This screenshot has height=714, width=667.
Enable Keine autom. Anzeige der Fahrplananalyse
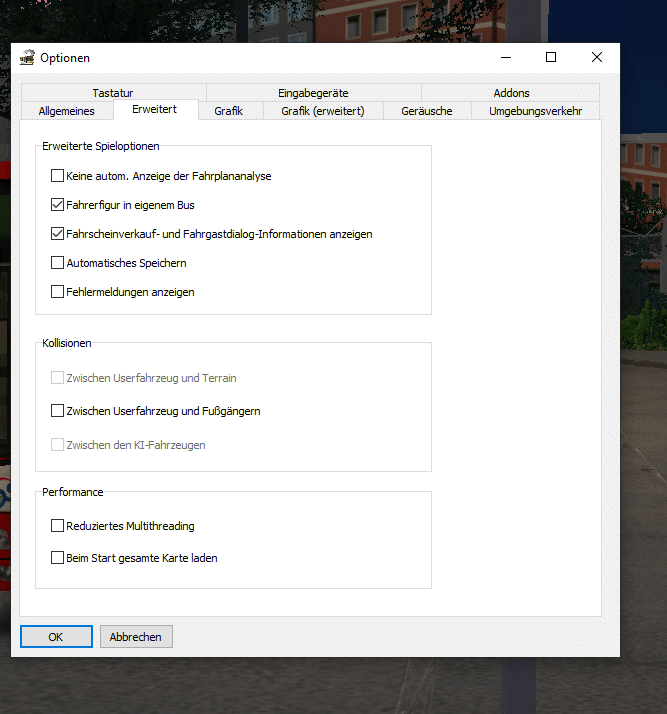click(57, 176)
